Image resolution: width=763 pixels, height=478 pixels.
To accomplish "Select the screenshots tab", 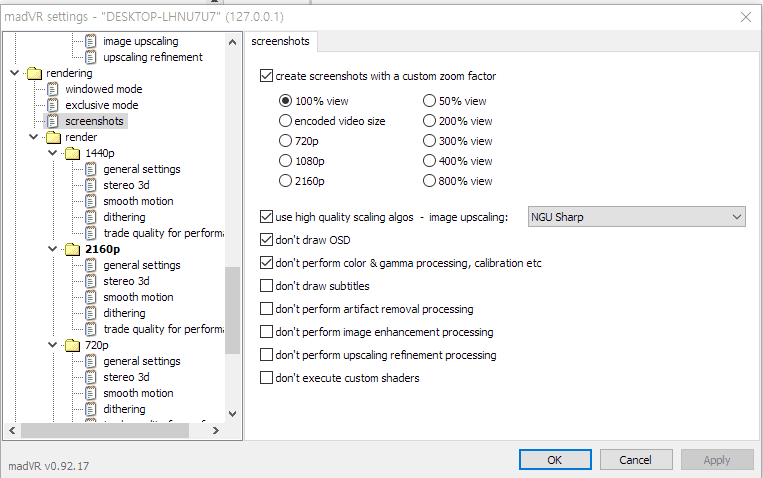I will pyautogui.click(x=279, y=42).
